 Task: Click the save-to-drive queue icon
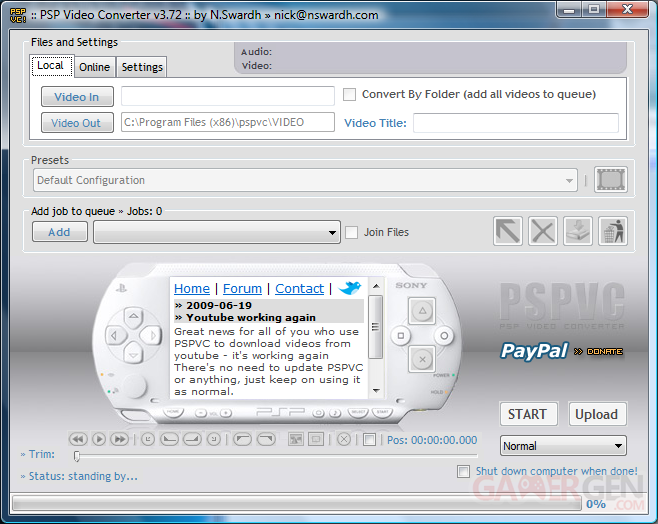(578, 231)
